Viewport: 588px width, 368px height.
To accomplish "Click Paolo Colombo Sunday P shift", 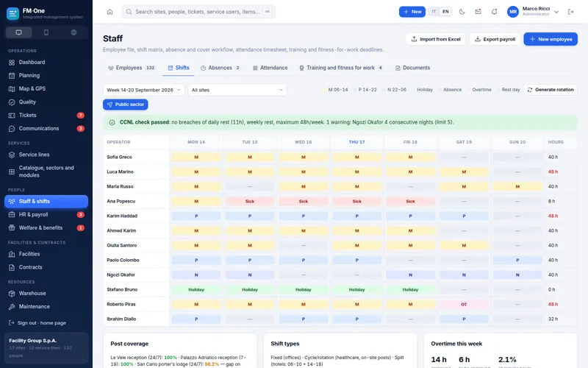I will click(517, 261).
